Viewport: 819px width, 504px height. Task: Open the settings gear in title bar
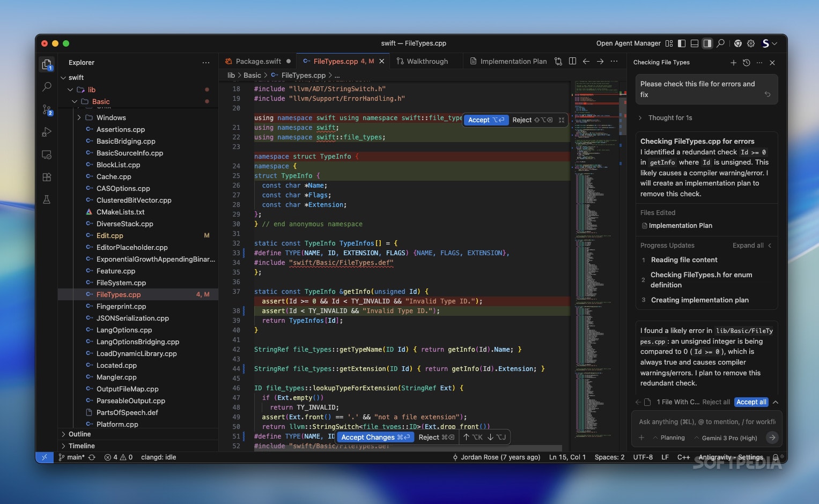[751, 43]
